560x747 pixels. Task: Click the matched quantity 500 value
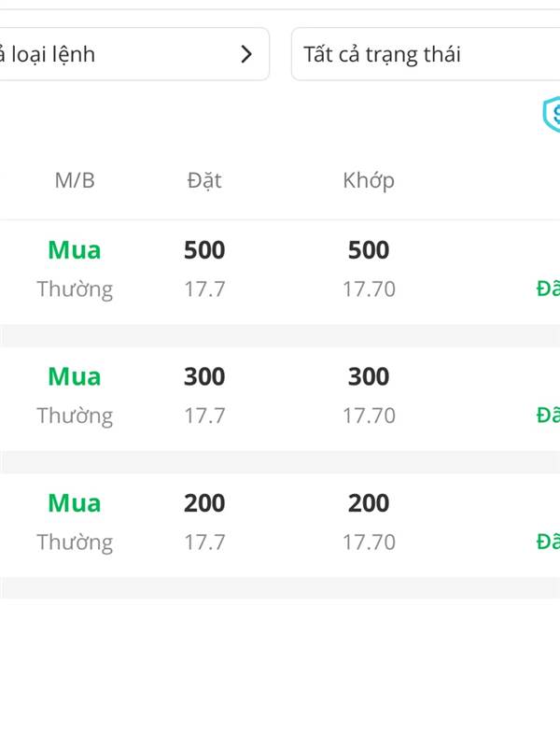pyautogui.click(x=369, y=250)
